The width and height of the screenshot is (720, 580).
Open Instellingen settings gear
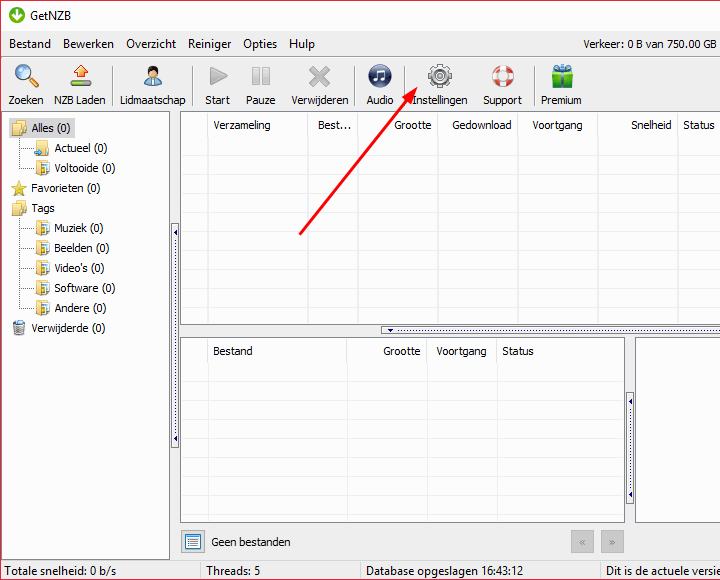coord(440,76)
